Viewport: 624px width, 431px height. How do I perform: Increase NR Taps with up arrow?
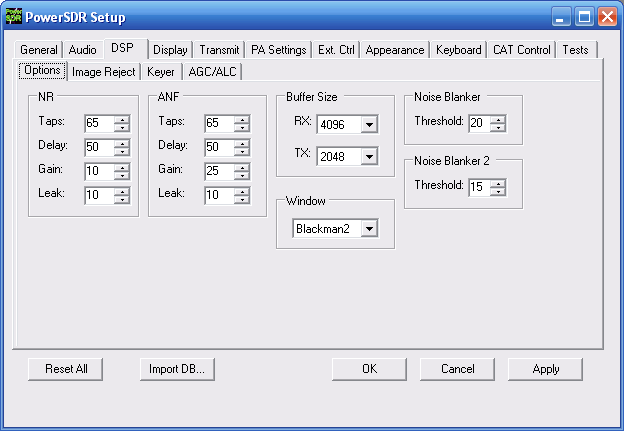click(x=122, y=120)
